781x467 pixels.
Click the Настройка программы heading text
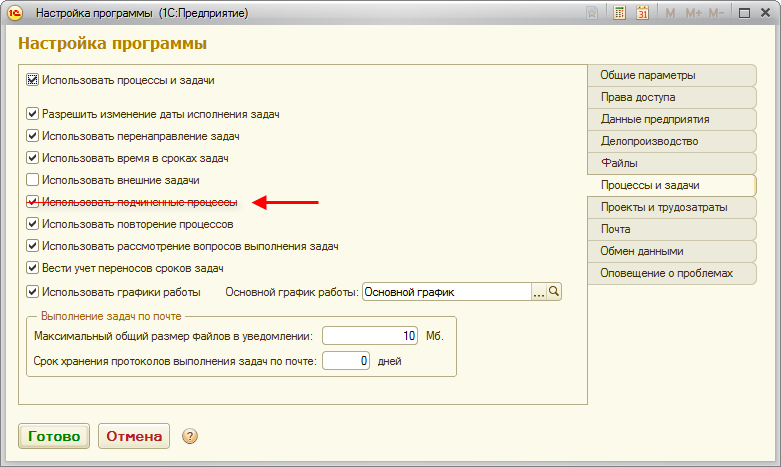[113, 43]
